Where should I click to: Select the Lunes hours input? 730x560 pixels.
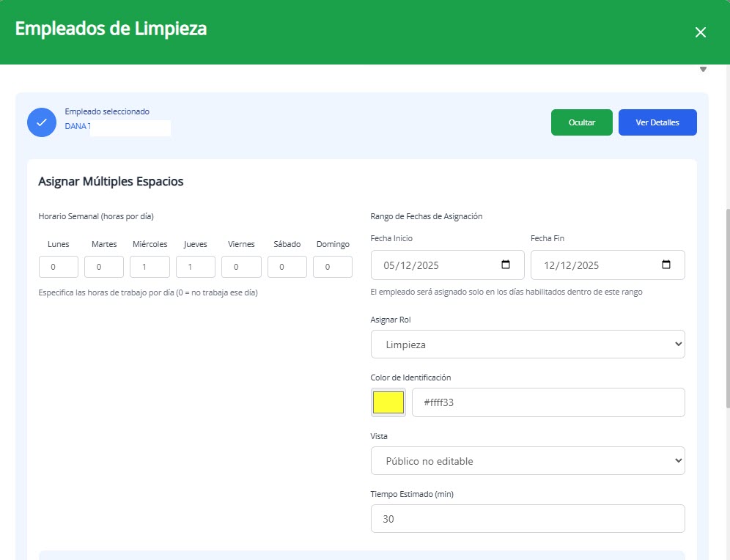point(59,267)
